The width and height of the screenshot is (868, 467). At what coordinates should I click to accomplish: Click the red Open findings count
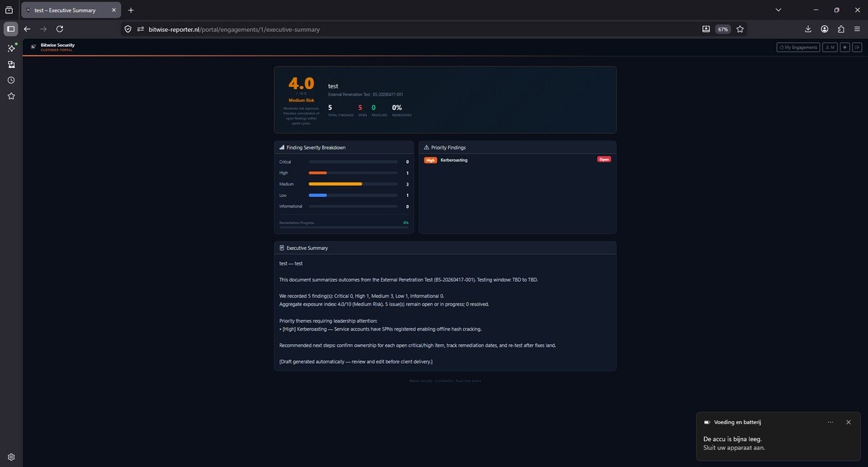tap(360, 107)
